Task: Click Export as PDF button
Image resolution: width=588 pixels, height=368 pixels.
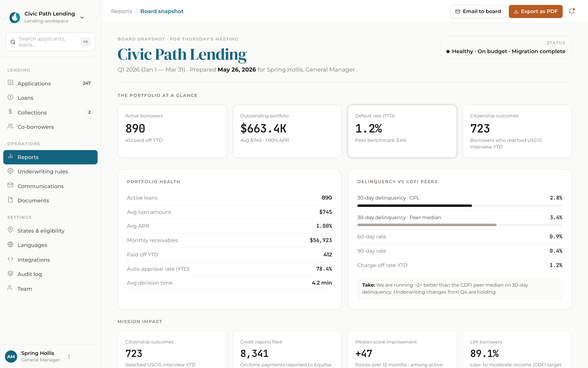Action: click(536, 11)
